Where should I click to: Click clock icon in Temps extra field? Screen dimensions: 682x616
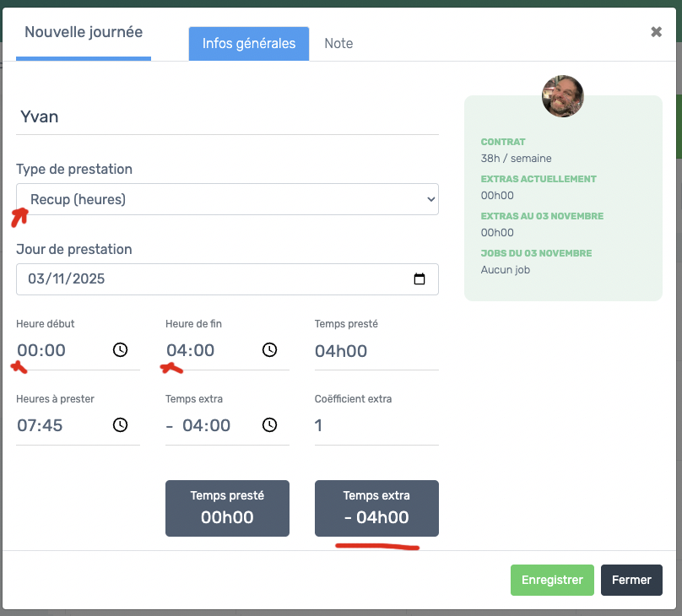[269, 425]
